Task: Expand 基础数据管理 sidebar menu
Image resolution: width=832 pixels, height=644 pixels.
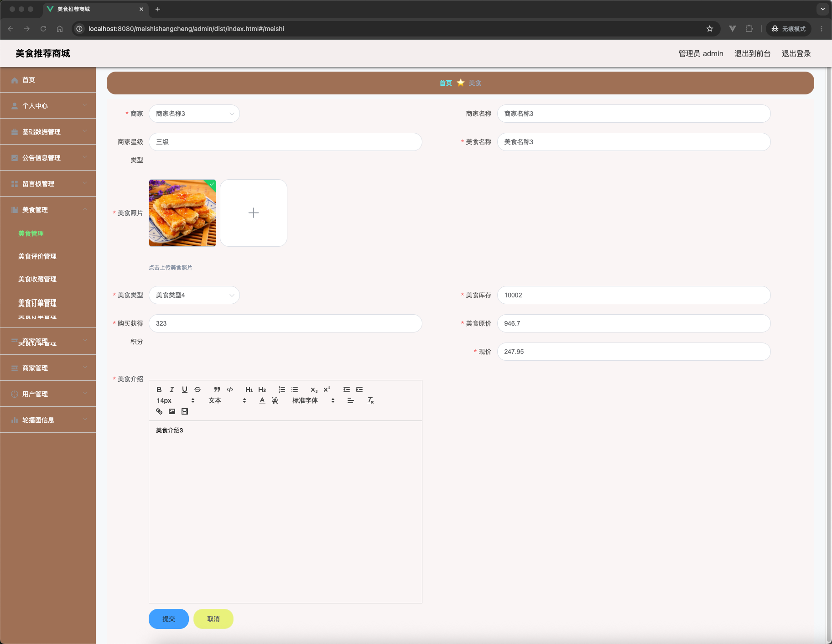Action: pyautogui.click(x=48, y=131)
